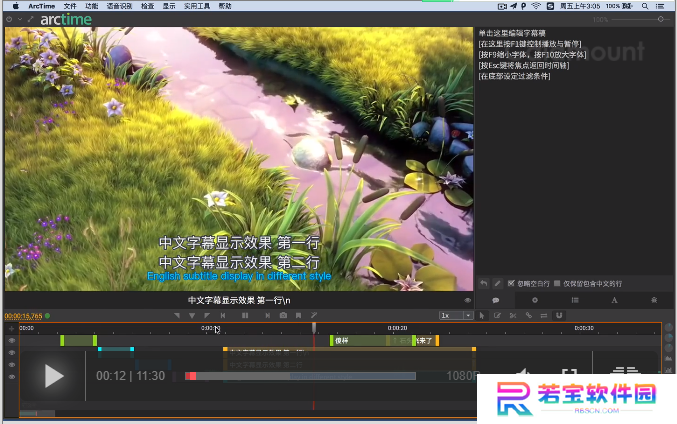Switch to the list view tab
This screenshot has width=677, height=424.
575,300
